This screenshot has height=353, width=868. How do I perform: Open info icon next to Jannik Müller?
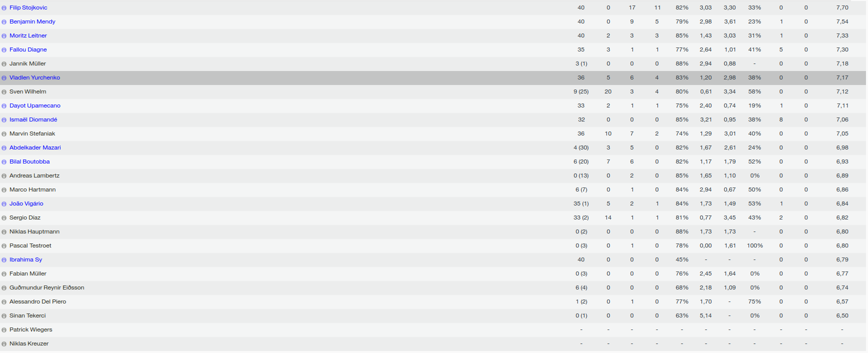(4, 64)
